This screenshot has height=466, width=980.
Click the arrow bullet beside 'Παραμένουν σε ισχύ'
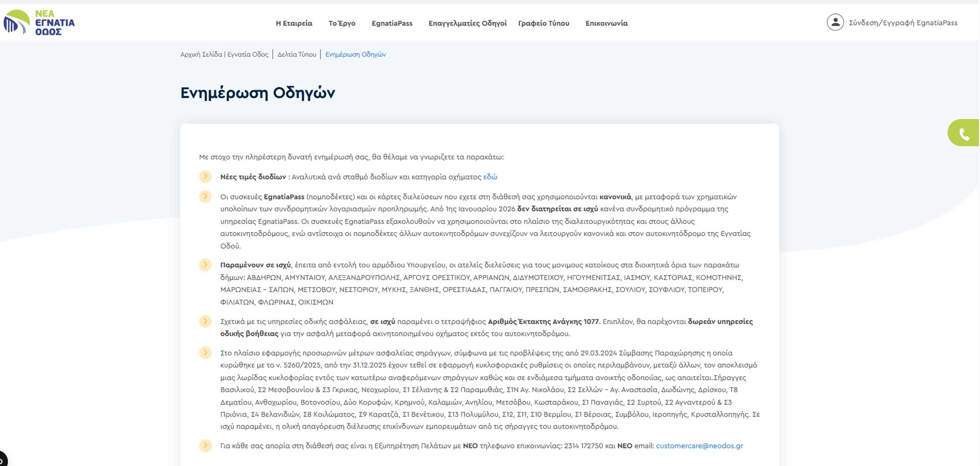click(205, 265)
